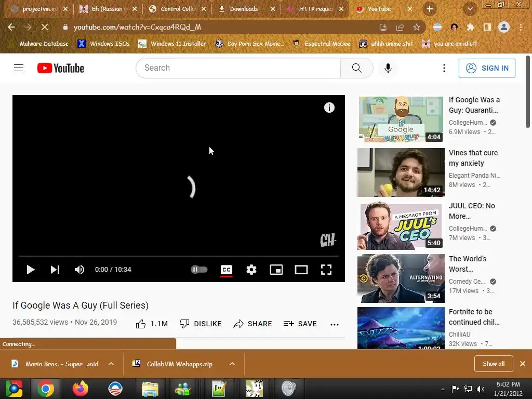Skip to next video in player
The height and width of the screenshot is (399, 532).
[x=55, y=270]
